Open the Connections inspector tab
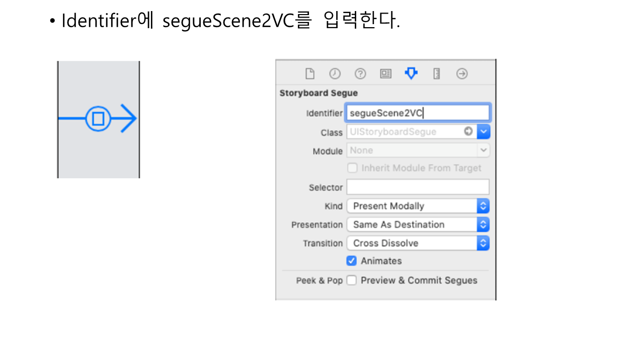 (x=462, y=74)
